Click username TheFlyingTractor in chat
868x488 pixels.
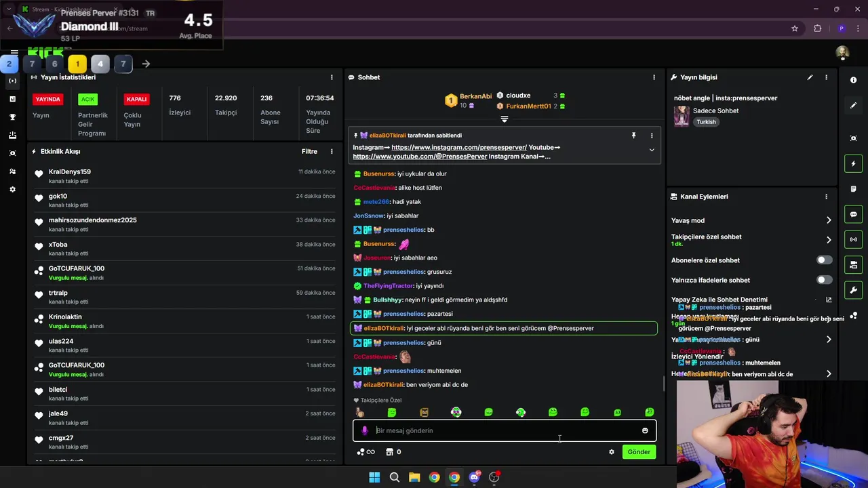point(388,286)
